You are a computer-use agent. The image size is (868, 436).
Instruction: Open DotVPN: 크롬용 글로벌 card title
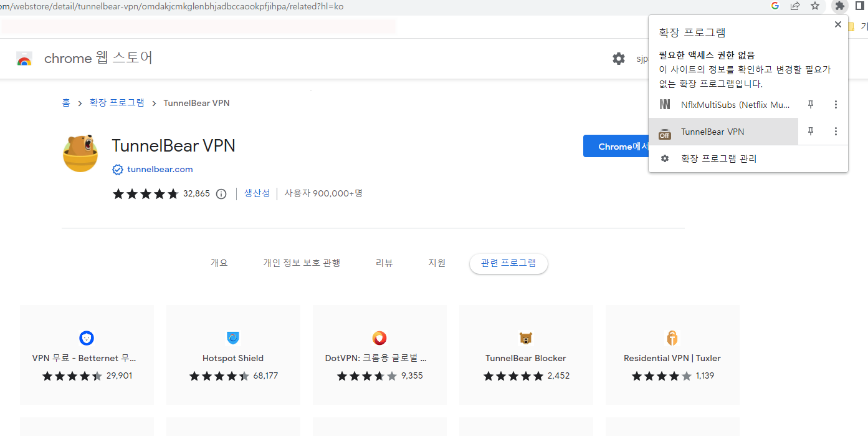(x=376, y=358)
